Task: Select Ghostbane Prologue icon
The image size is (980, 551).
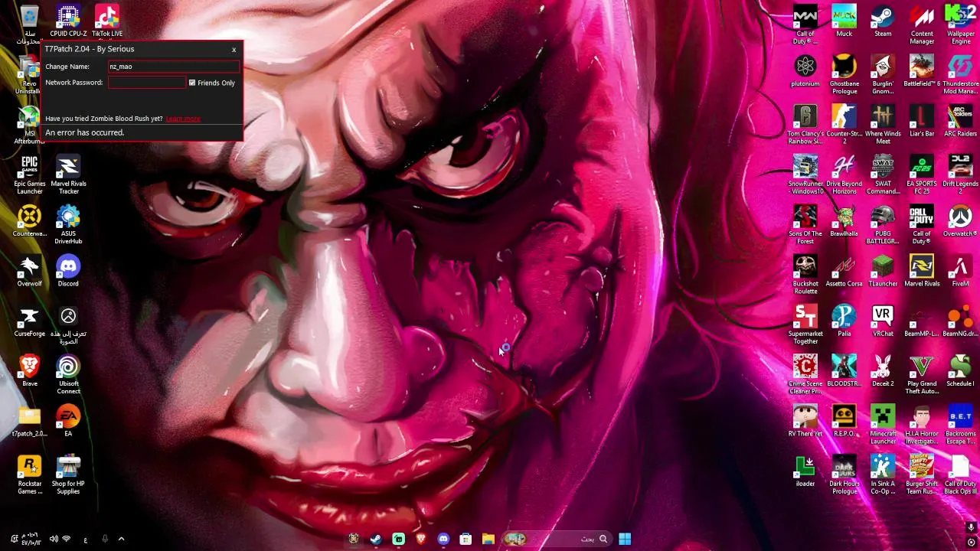Action: tap(844, 75)
